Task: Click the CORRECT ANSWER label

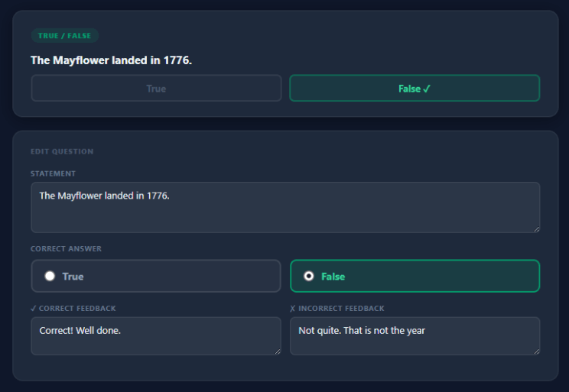Action: pyautogui.click(x=66, y=249)
